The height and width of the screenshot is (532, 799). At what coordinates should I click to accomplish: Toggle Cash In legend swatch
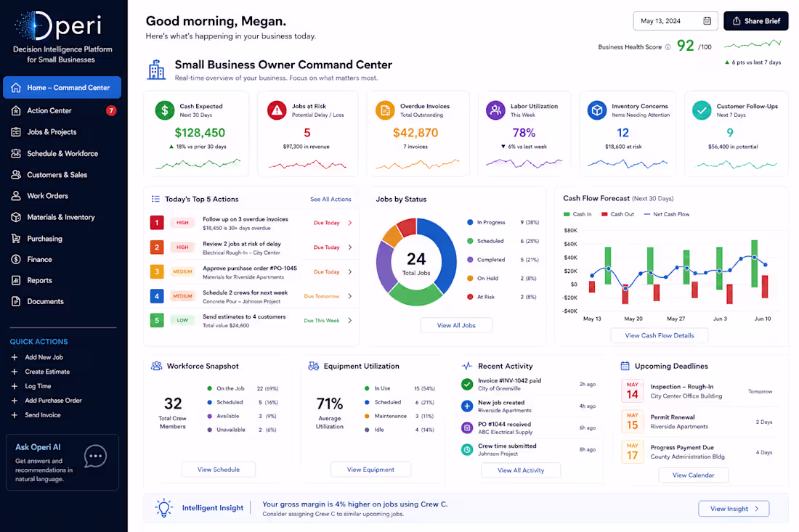[x=567, y=214]
